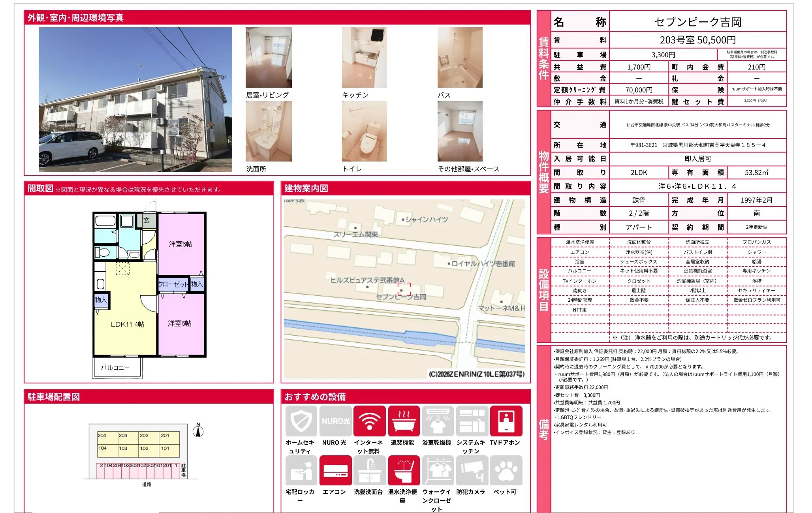
Task: Click the 53.82㎡ floor area value
Action: 757,173
